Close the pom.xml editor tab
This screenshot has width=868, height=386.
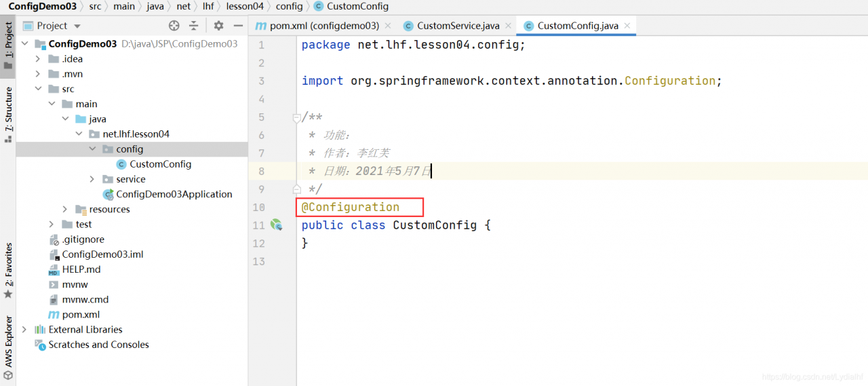tap(388, 26)
